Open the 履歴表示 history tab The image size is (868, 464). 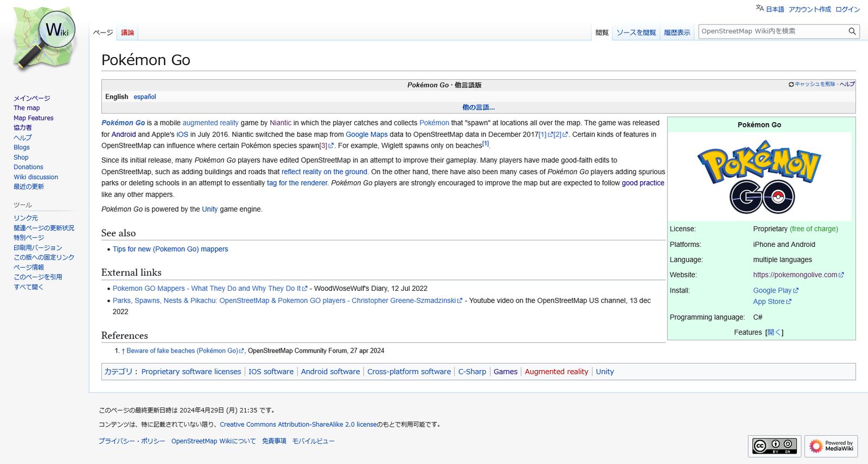[x=677, y=33]
